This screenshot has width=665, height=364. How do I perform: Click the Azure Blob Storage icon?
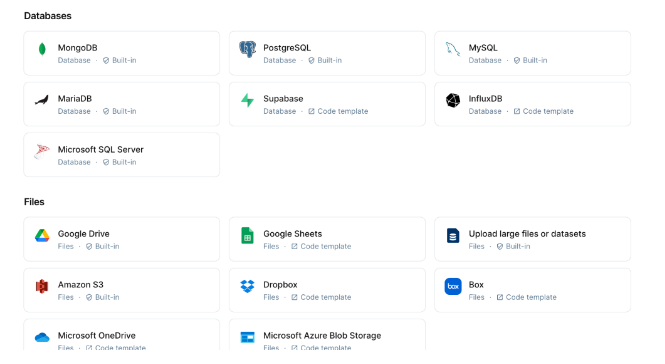point(247,337)
